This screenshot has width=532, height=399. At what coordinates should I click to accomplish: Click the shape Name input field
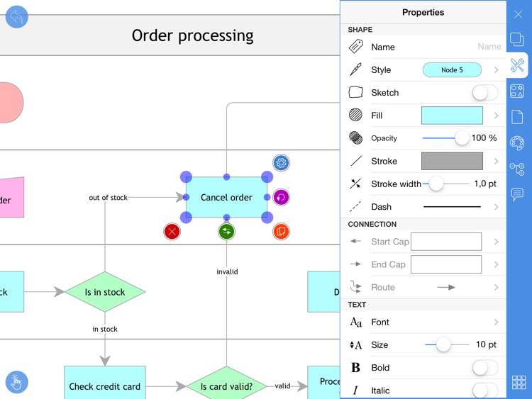(x=489, y=47)
